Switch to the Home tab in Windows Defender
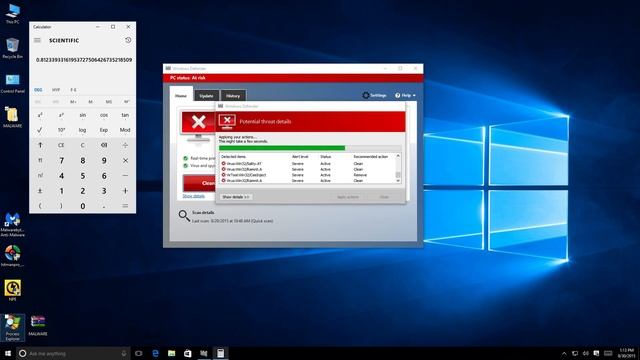 tap(181, 96)
